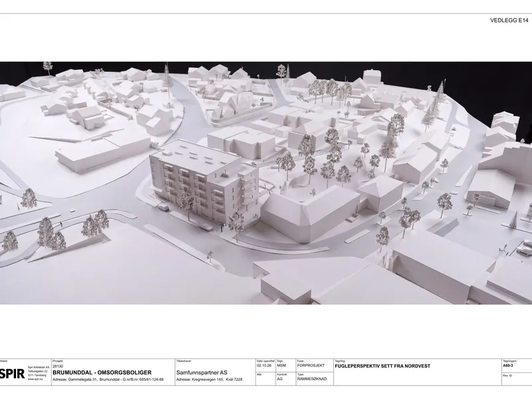Click the 'Tollbodgaten 22' street address text
The image size is (532, 399).
(x=38, y=371)
